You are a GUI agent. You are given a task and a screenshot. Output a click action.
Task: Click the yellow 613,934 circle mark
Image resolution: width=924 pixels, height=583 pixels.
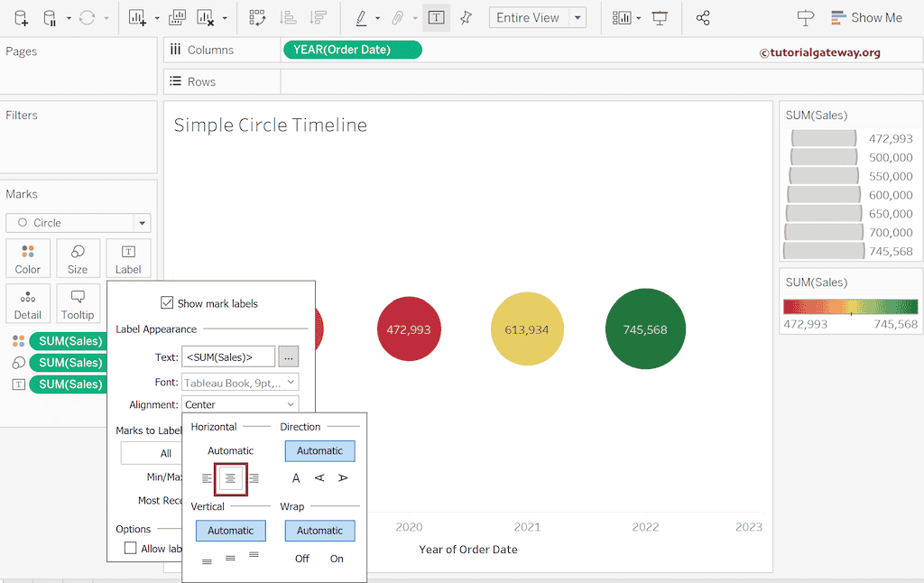point(527,329)
